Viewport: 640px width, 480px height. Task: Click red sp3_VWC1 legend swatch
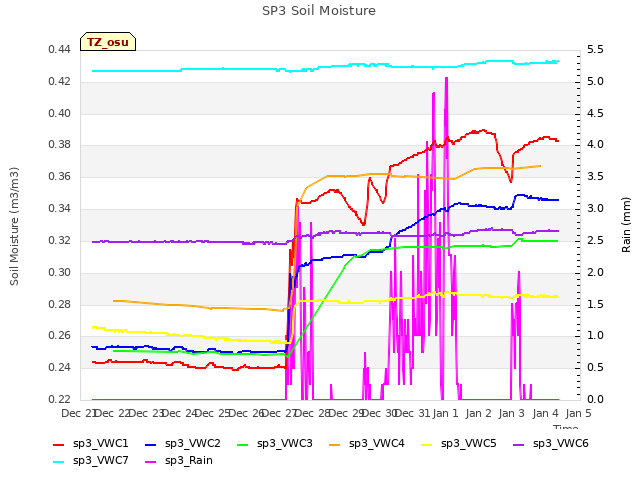(59, 445)
